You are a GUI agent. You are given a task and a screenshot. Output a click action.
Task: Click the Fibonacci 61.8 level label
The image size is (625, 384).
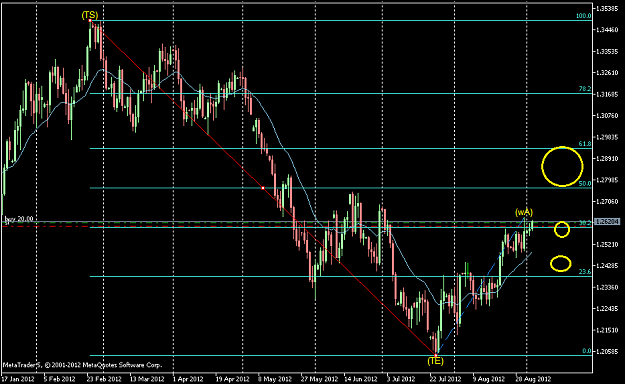[585, 144]
